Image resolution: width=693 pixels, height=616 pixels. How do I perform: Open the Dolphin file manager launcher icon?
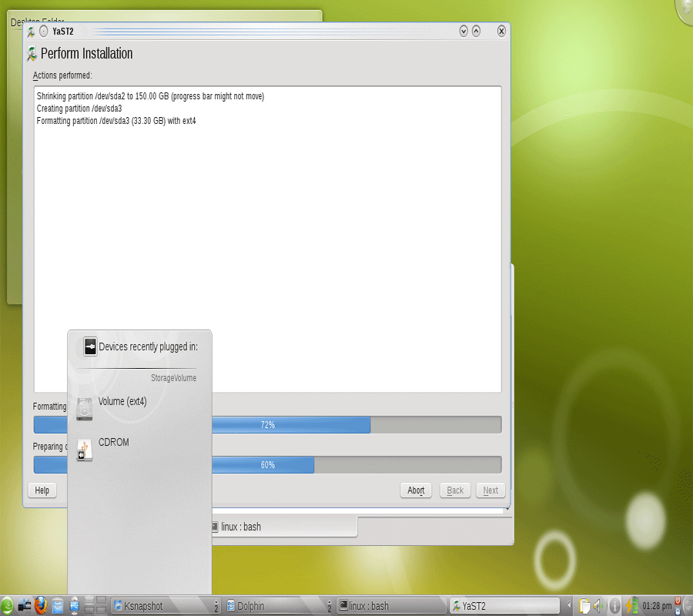pos(58,605)
